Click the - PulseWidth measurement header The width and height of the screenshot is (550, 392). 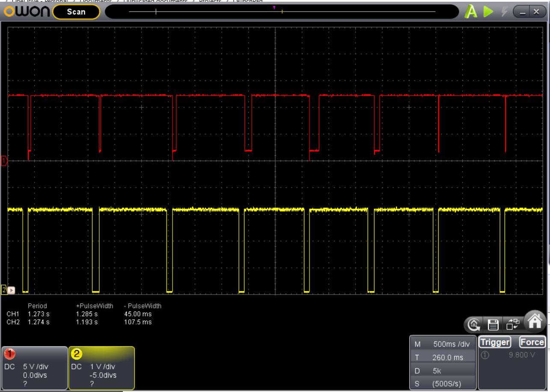pos(143,306)
